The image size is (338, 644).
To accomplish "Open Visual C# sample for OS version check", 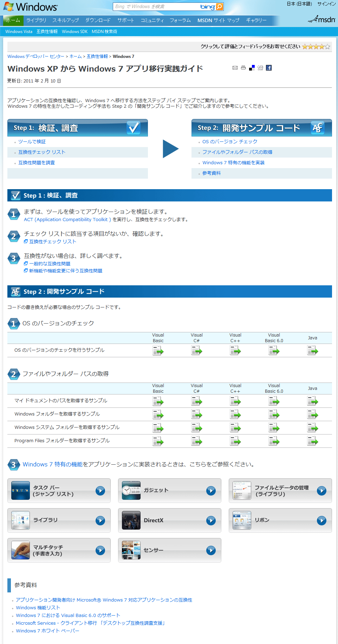I will [x=197, y=350].
